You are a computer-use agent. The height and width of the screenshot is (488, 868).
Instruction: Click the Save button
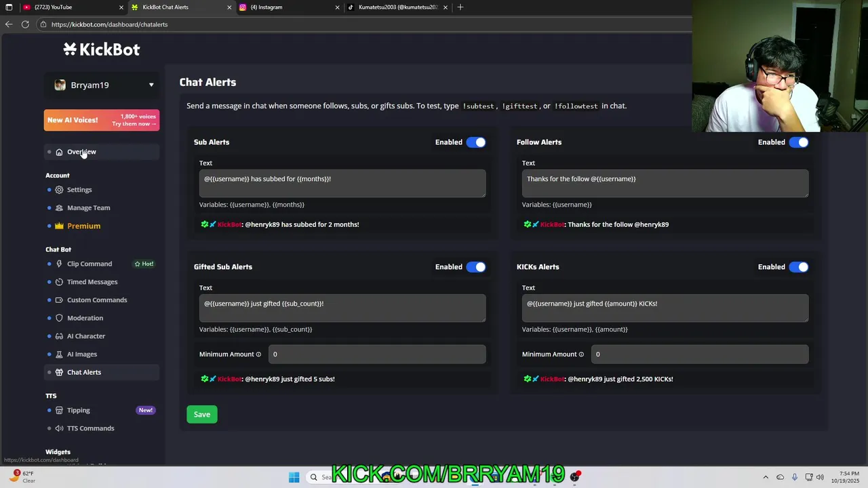(202, 415)
